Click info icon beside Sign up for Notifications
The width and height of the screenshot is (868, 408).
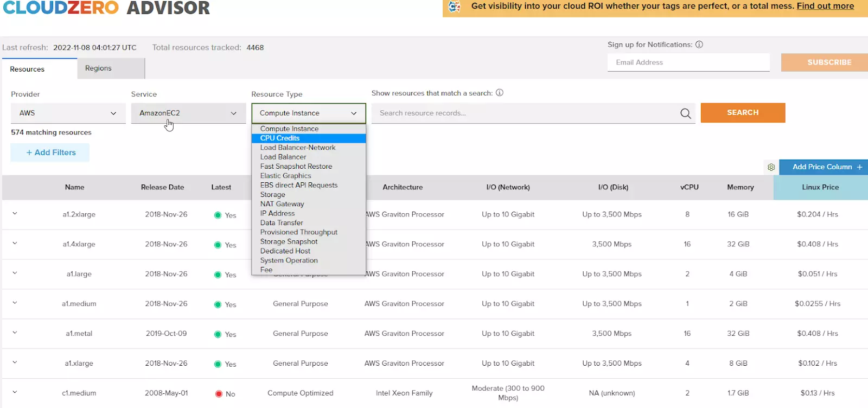pyautogui.click(x=699, y=44)
